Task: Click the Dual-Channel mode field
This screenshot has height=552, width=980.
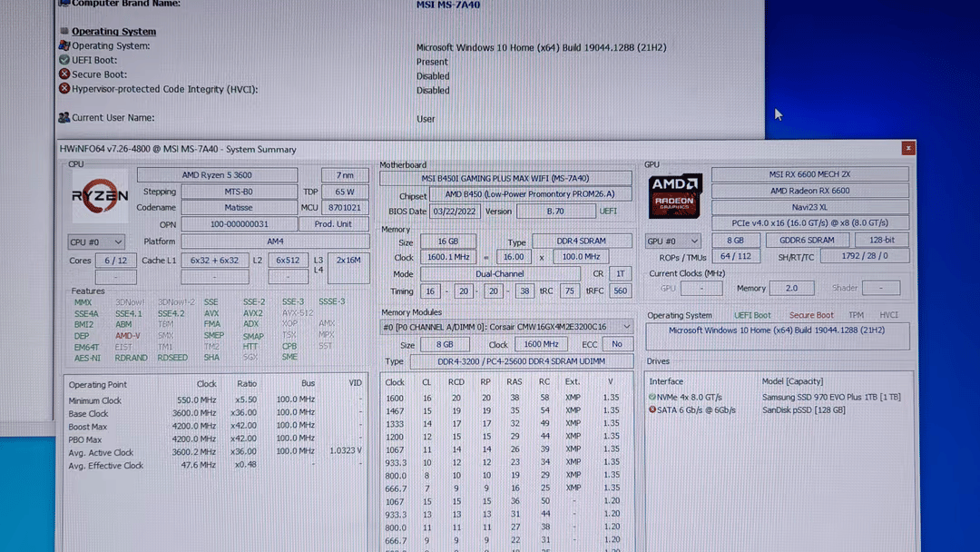Action: pyautogui.click(x=499, y=274)
